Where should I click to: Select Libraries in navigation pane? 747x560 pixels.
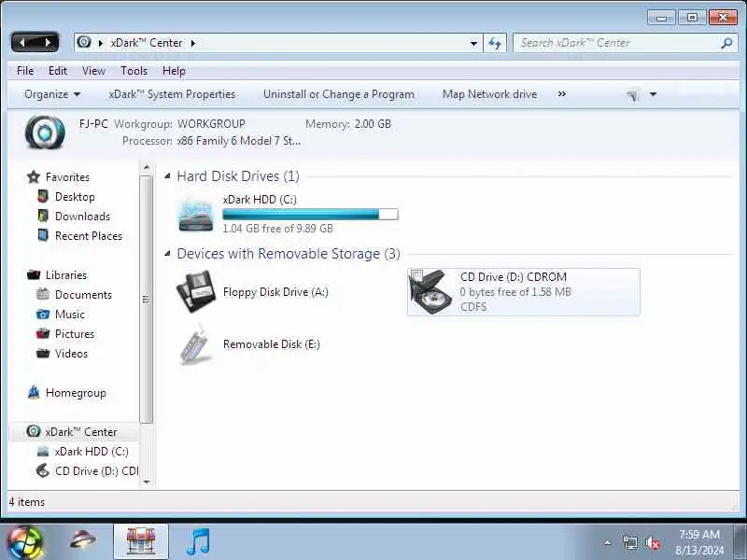point(66,275)
